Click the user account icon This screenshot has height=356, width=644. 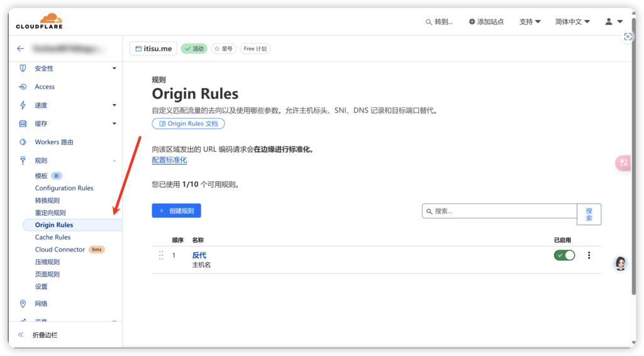[609, 21]
